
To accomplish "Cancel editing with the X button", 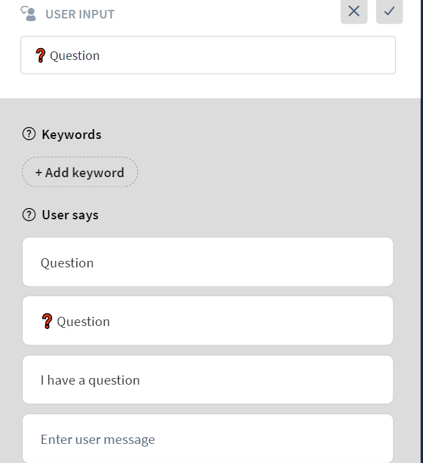I will tap(354, 11).
